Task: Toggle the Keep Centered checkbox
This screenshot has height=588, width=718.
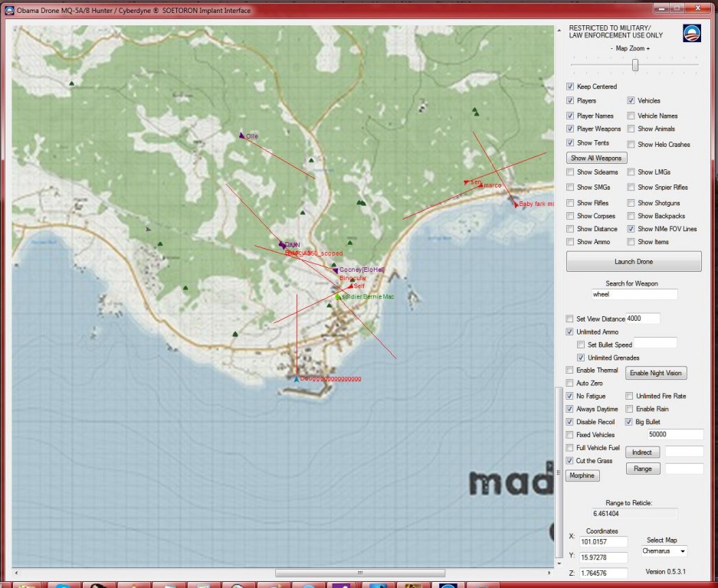Action: 570,87
